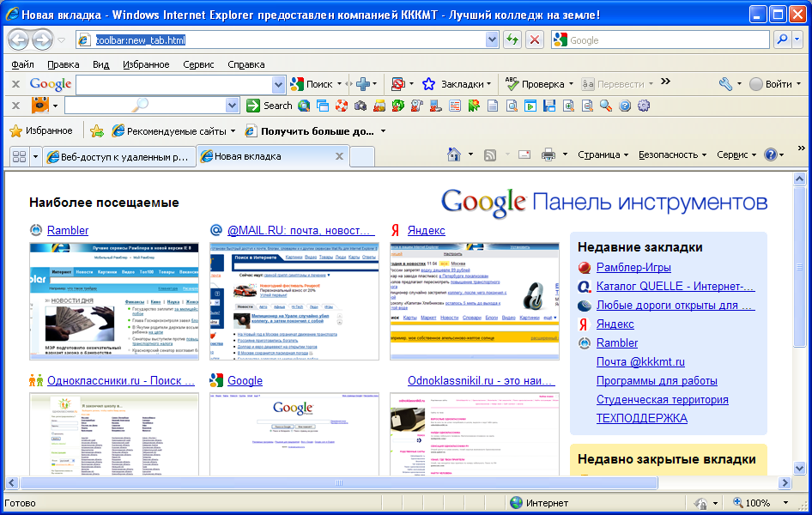Click the vertical scrollbar down arrow
The width and height of the screenshot is (812, 515).
coord(799,468)
